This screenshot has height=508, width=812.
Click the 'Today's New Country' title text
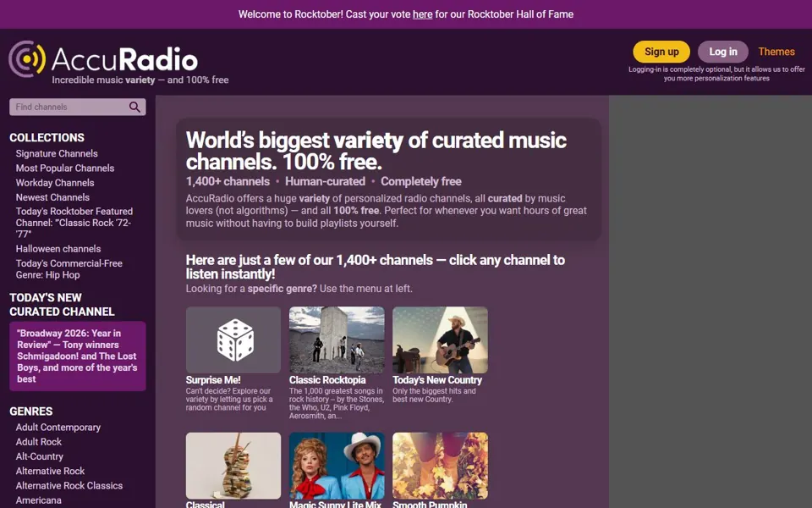[437, 380]
